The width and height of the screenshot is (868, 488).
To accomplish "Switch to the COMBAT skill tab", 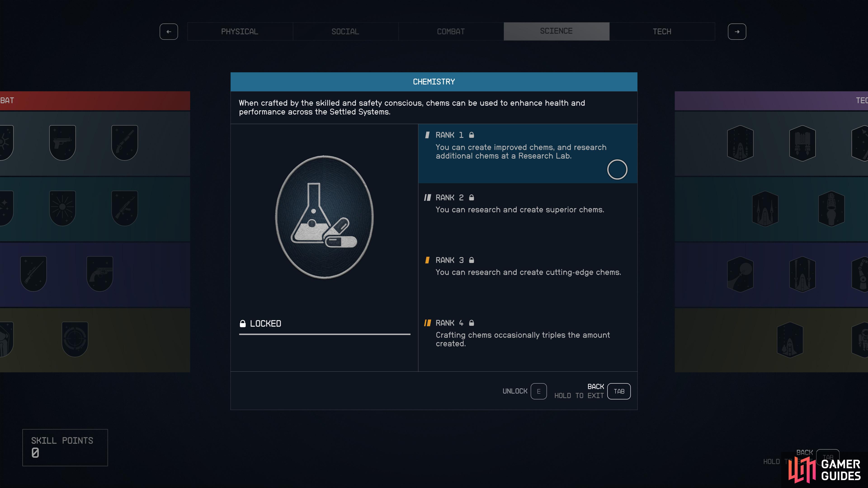I will 451,31.
